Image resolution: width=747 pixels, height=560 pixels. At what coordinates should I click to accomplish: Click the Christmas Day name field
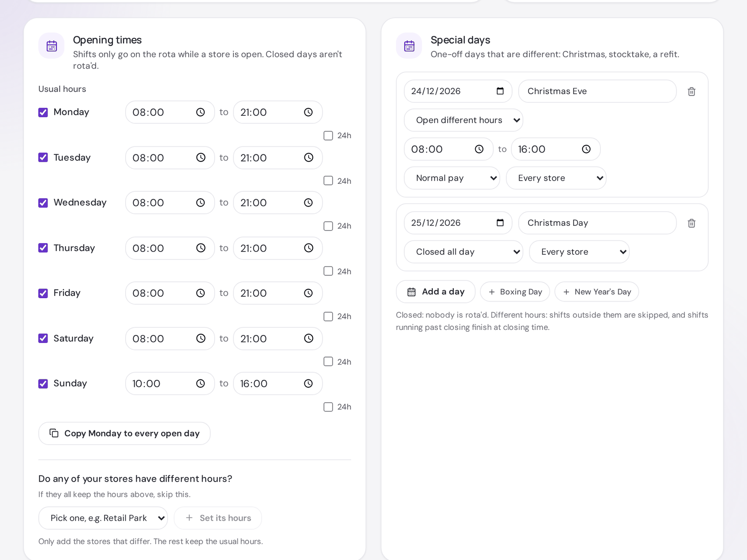click(x=597, y=223)
